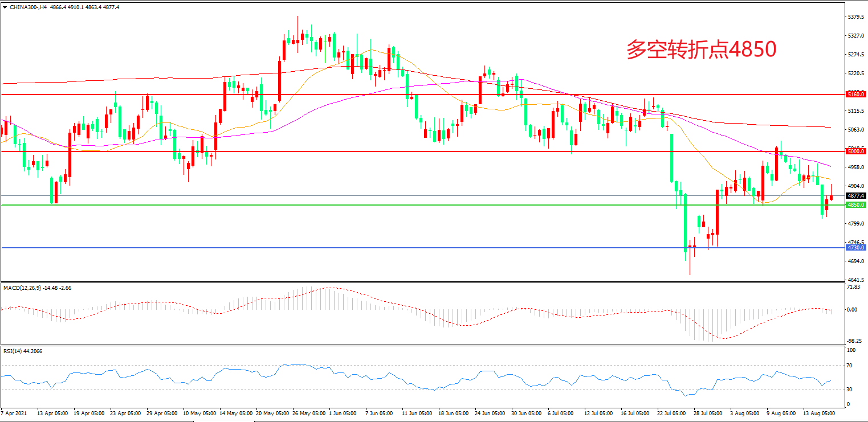Viewport: 868px width, 422px height.
Task: Select the red 5000.0 price label
Action: (x=856, y=151)
